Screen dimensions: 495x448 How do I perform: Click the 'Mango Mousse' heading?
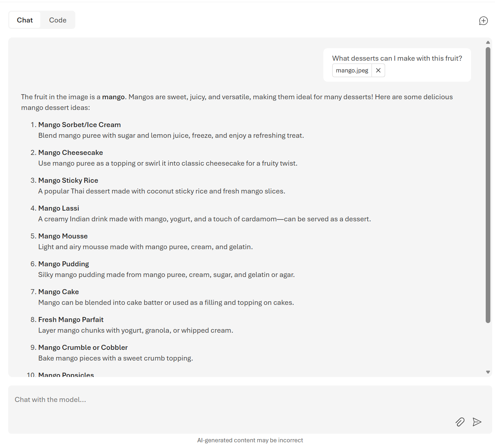[62, 236]
